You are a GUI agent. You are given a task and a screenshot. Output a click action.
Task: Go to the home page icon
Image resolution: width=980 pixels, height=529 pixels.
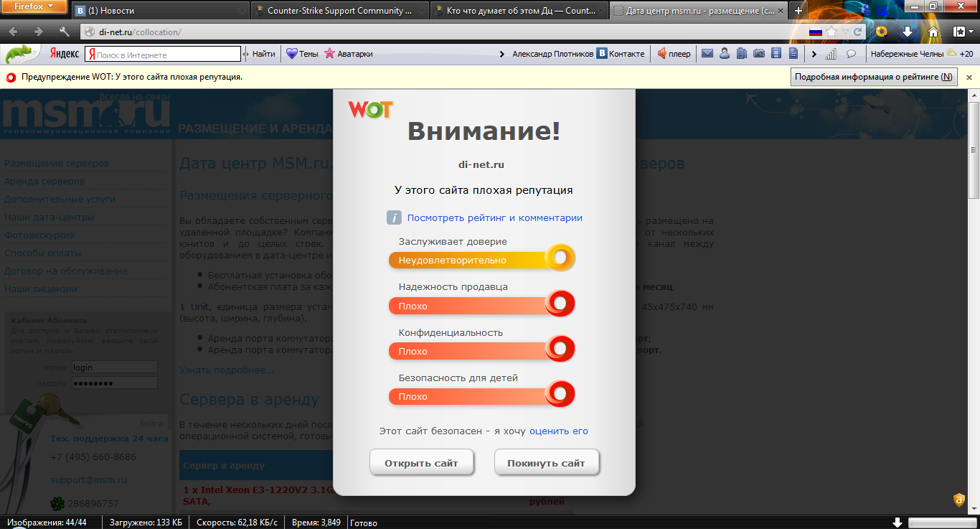[x=933, y=32]
